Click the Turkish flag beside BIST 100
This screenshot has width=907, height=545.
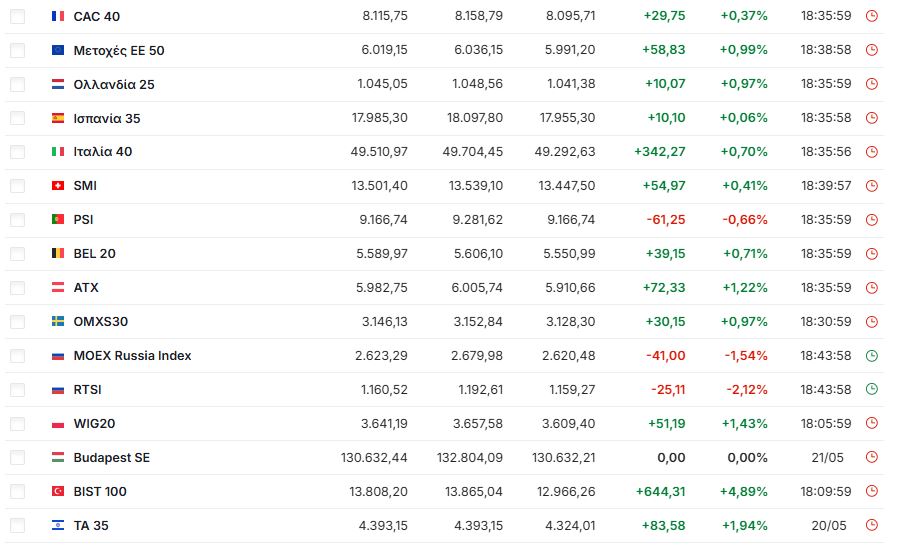58,491
